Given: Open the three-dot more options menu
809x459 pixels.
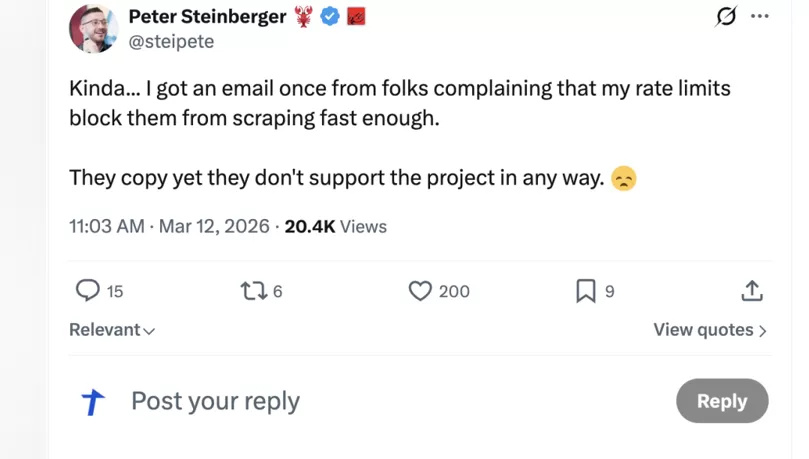Looking at the screenshot, I should pos(760,17).
